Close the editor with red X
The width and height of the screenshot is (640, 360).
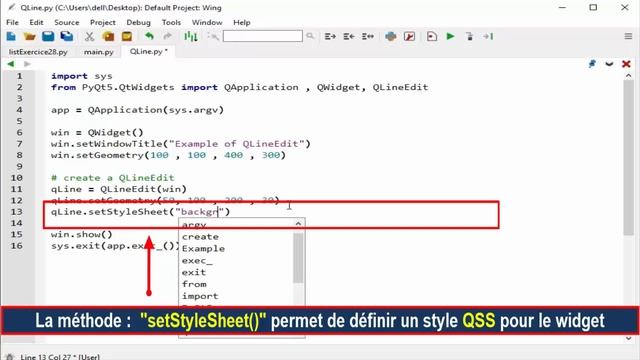(626, 64)
